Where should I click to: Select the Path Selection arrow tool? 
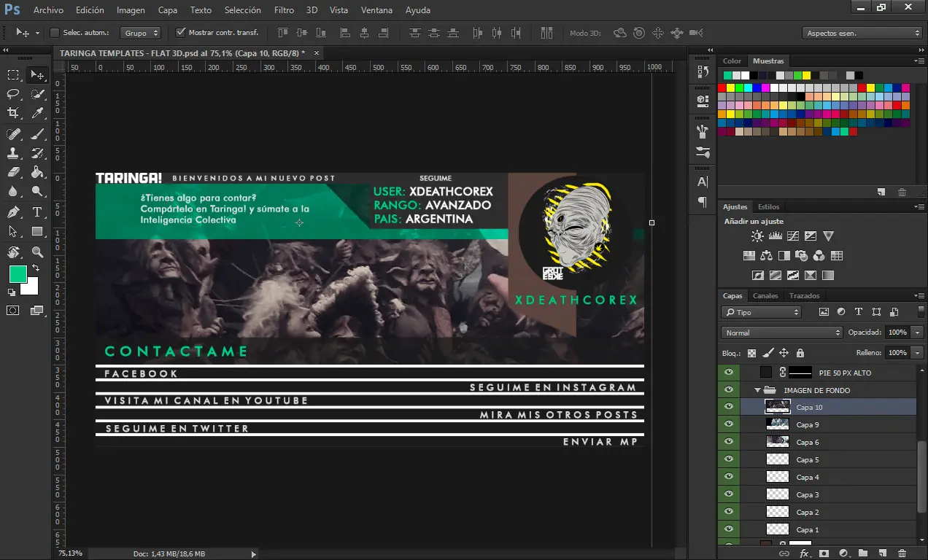[13, 232]
